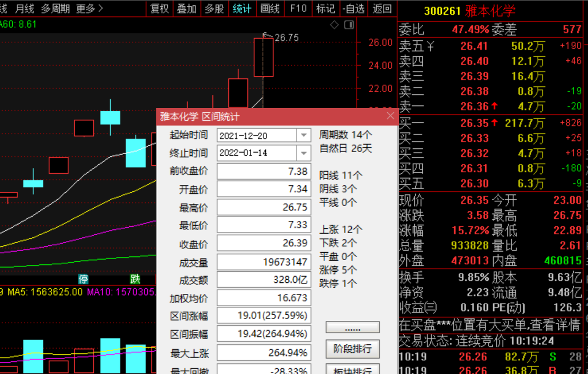The height and width of the screenshot is (374, 588).
Task: Click the 26.75 high price label
Action: click(287, 38)
